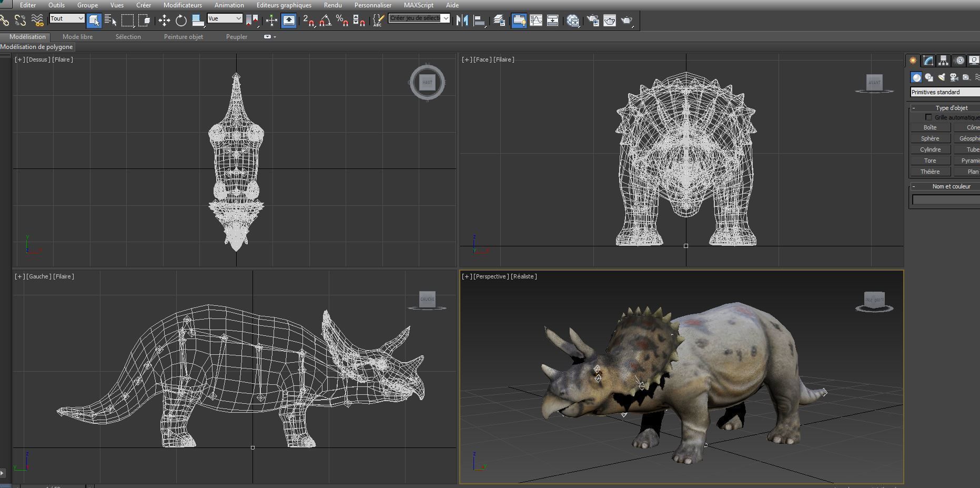This screenshot has height=488, width=980.
Task: Toggle the Spinner Snap magnet
Action: (x=359, y=21)
